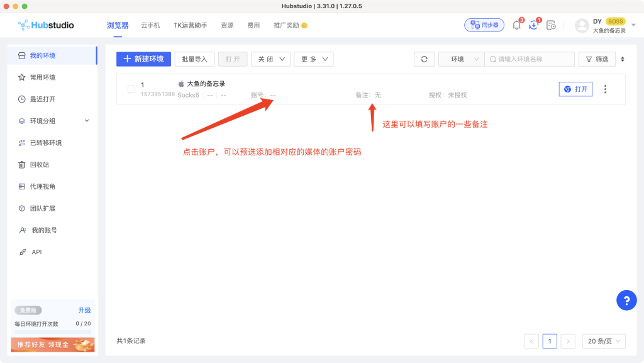Image resolution: width=644 pixels, height=363 pixels.
Task: Click the 升级 upgrade link
Action: pyautogui.click(x=84, y=310)
